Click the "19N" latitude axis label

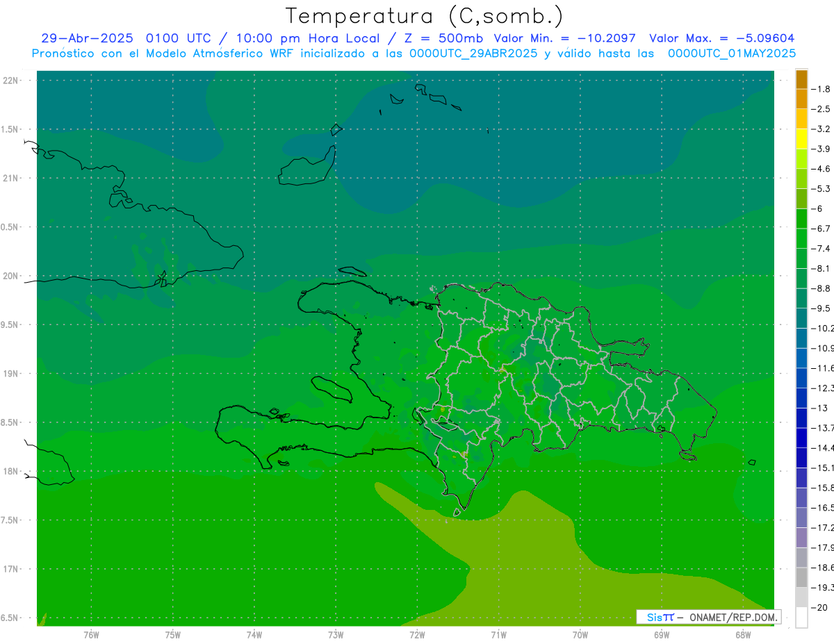[10, 373]
